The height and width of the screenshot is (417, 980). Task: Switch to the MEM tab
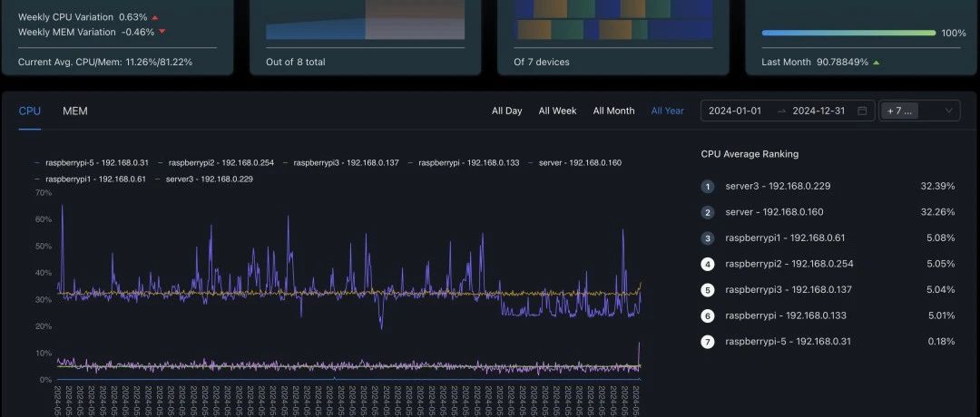(x=75, y=111)
